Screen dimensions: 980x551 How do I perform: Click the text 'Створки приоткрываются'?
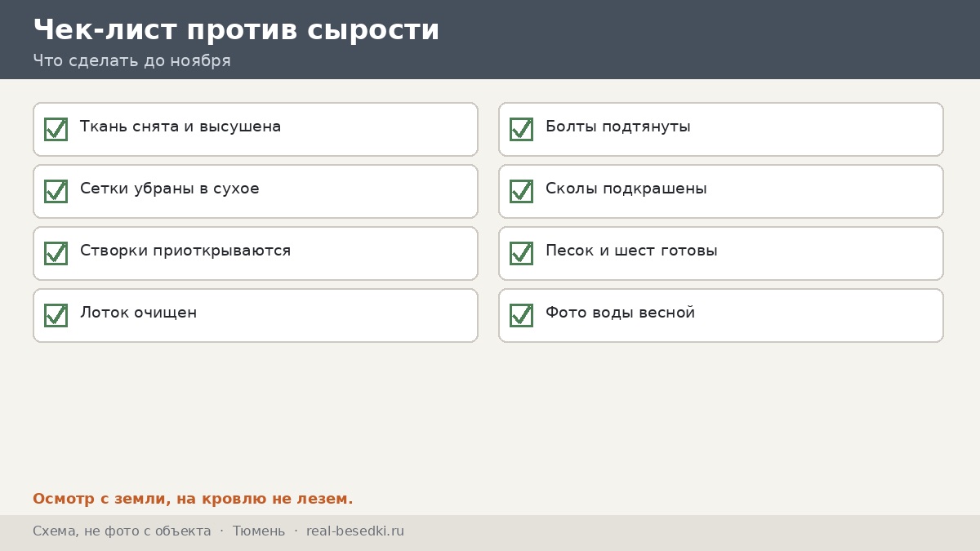(185, 251)
